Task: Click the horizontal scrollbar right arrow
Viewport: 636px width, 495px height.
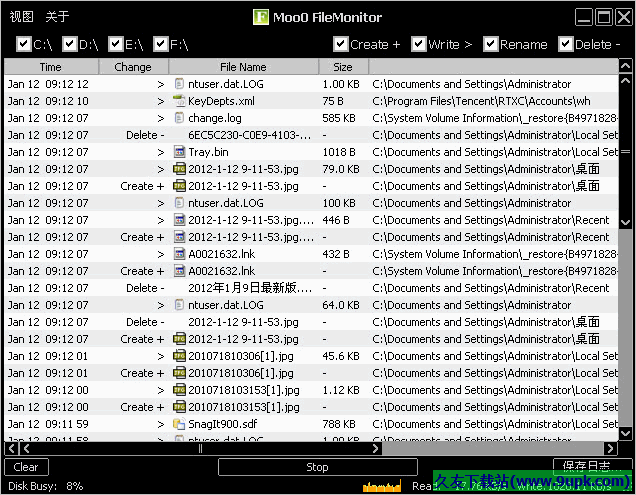Action: [610, 448]
